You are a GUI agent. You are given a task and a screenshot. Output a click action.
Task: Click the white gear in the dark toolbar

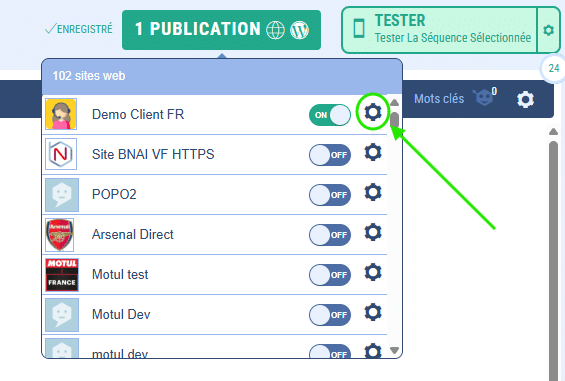coord(525,99)
